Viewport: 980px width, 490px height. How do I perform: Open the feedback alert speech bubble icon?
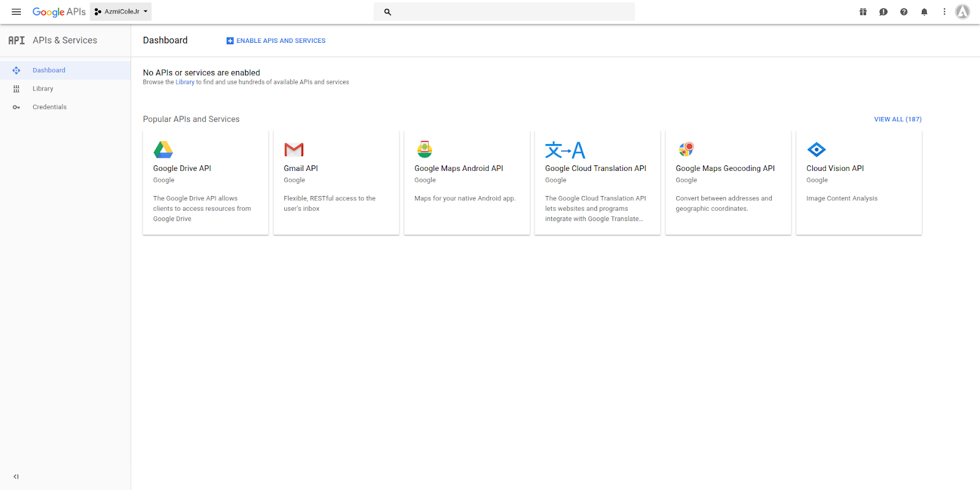(x=883, y=12)
